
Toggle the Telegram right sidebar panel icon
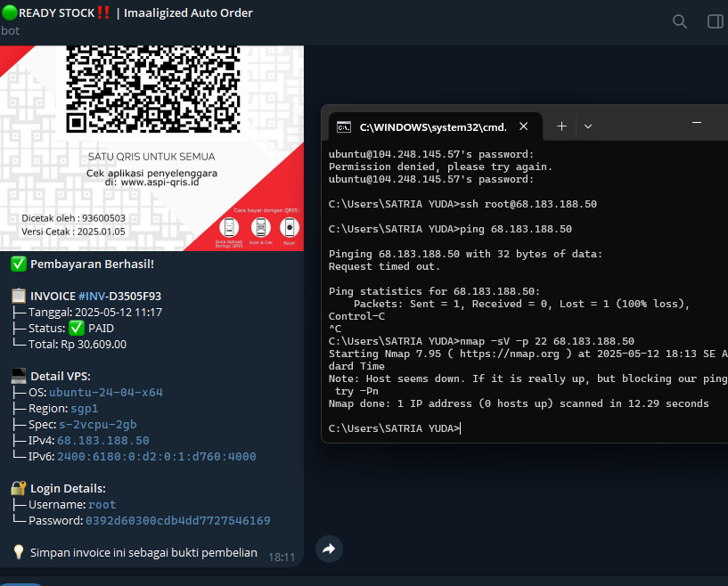(715, 21)
